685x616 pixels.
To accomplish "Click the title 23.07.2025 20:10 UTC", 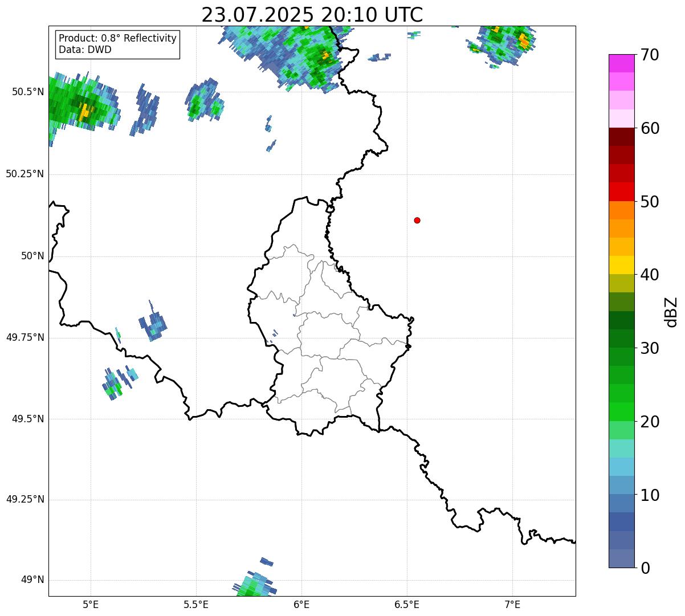I will pos(312,14).
